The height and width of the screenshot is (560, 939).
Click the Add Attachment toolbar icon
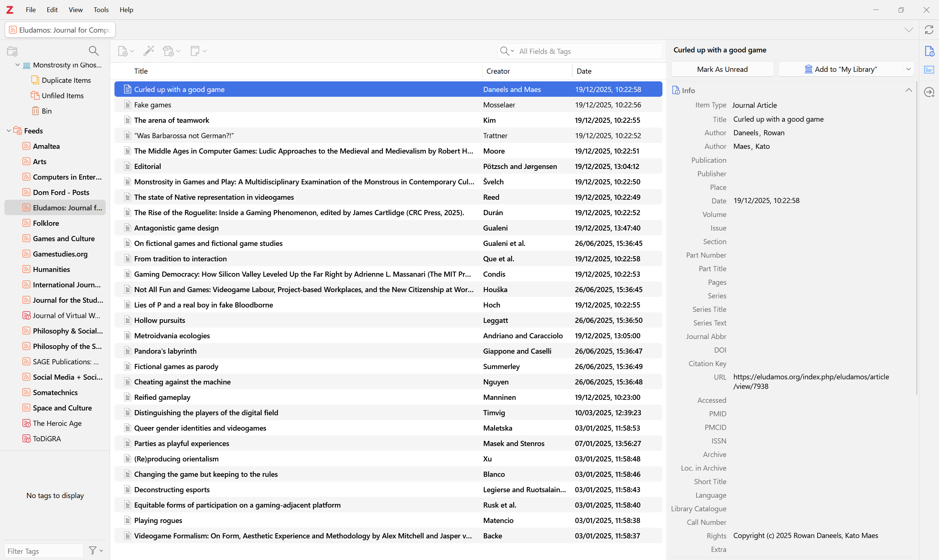click(x=169, y=51)
